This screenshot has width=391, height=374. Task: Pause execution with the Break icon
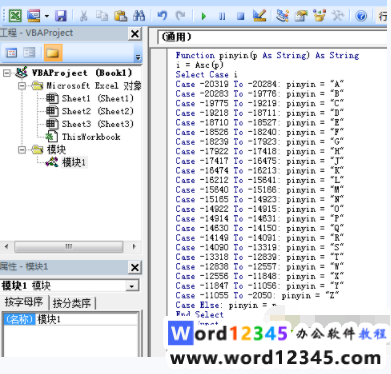(x=222, y=16)
